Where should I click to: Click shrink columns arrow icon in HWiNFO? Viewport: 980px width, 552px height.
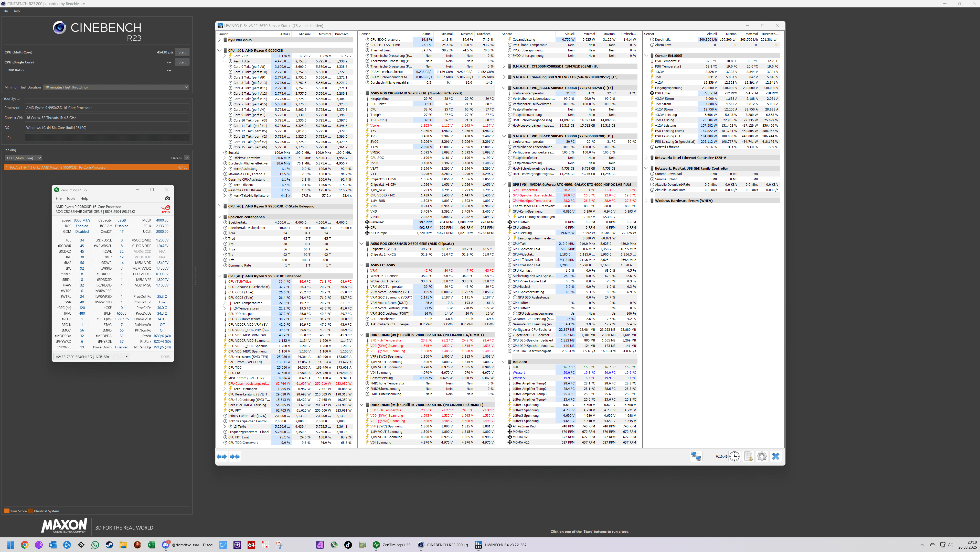click(x=235, y=456)
